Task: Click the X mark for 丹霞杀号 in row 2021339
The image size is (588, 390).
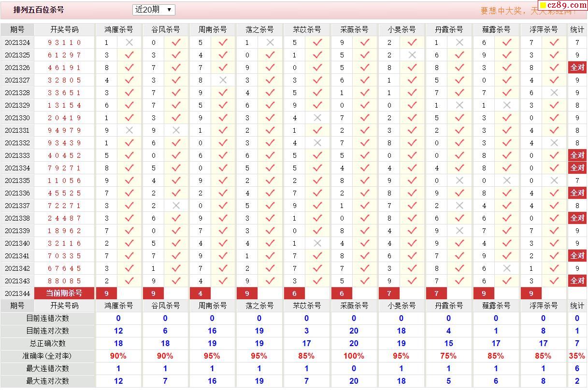Action: pyautogui.click(x=459, y=231)
